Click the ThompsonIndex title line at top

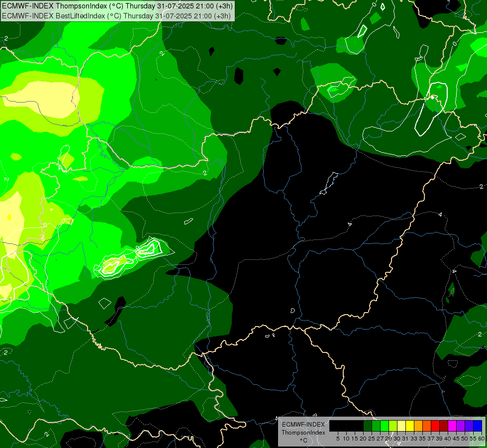coord(117,5)
